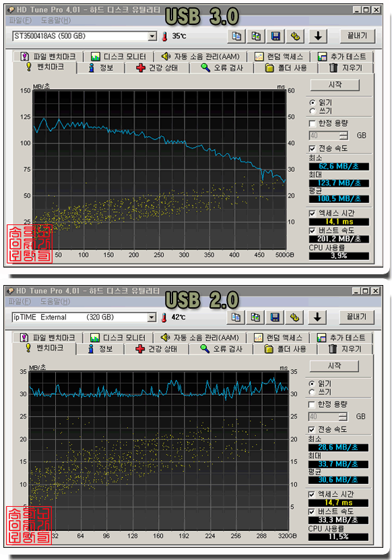Open 파일(F) menu in USB 2.0 window
The height and width of the screenshot is (560, 392).
(20, 301)
